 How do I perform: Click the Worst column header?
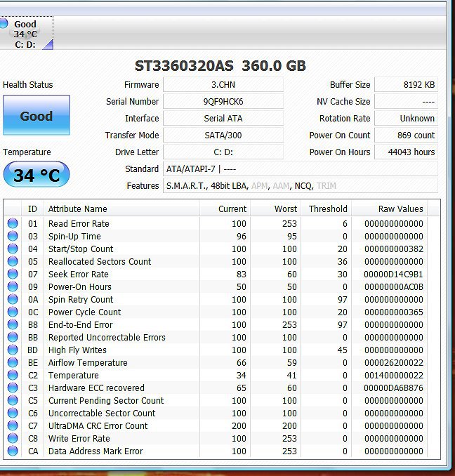(276, 209)
